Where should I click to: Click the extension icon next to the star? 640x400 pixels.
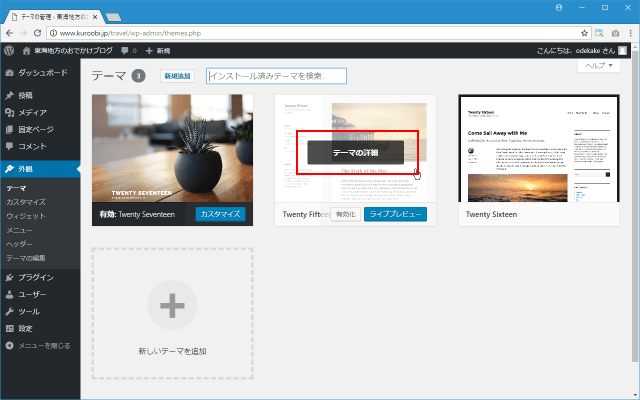click(599, 33)
